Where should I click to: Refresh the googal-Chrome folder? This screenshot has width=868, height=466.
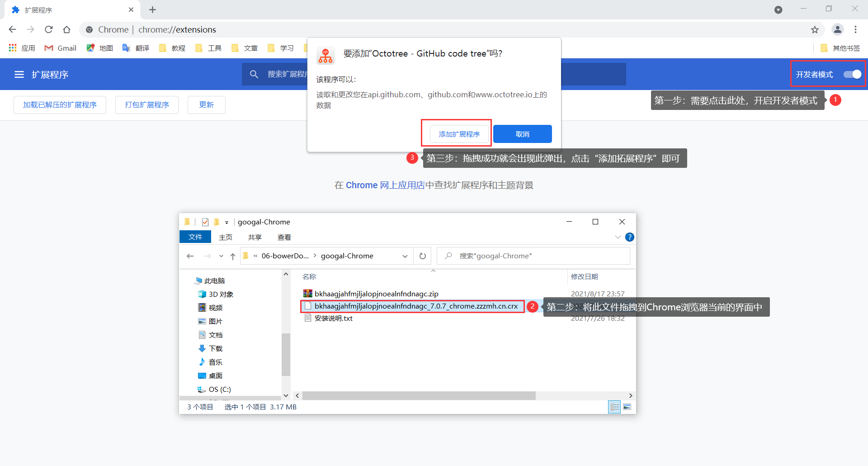[x=423, y=256]
